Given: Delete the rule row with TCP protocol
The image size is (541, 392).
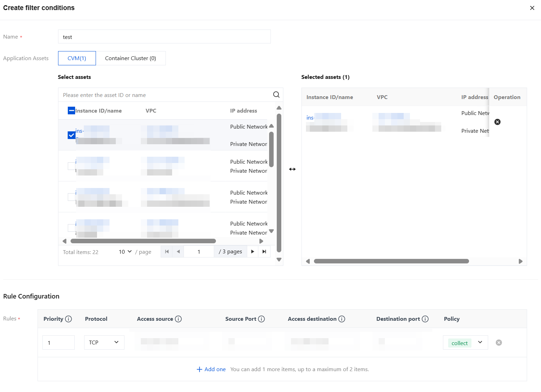Looking at the screenshot, I should (x=499, y=343).
